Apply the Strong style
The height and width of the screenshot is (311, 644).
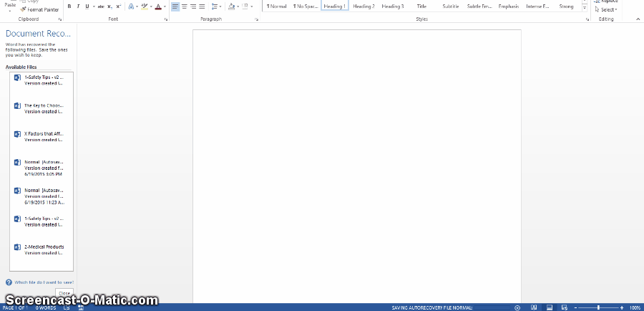(x=566, y=6)
